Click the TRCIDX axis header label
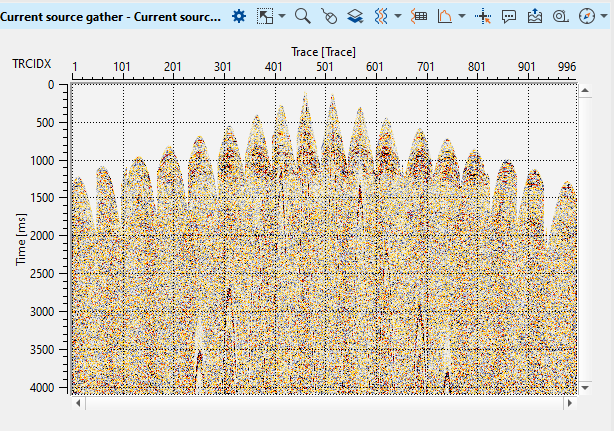The width and height of the screenshot is (614, 431). point(32,64)
